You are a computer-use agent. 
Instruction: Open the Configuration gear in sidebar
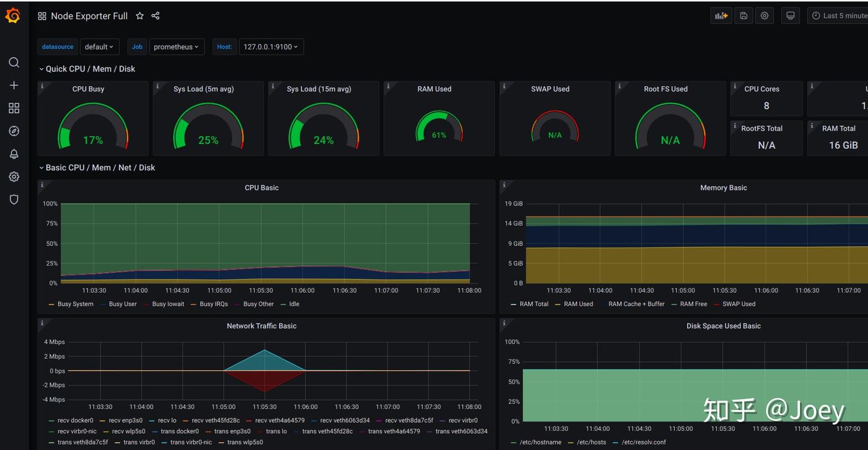pos(14,177)
